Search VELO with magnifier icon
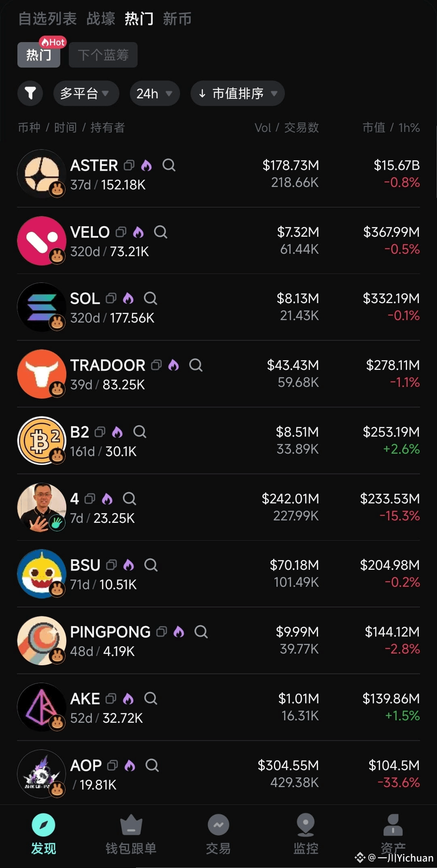437x868 pixels. click(161, 232)
